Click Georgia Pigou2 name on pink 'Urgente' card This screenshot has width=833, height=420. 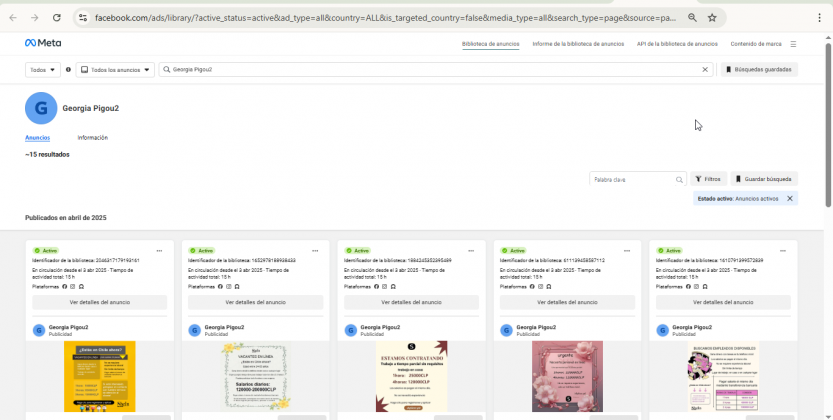pyautogui.click(x=536, y=327)
